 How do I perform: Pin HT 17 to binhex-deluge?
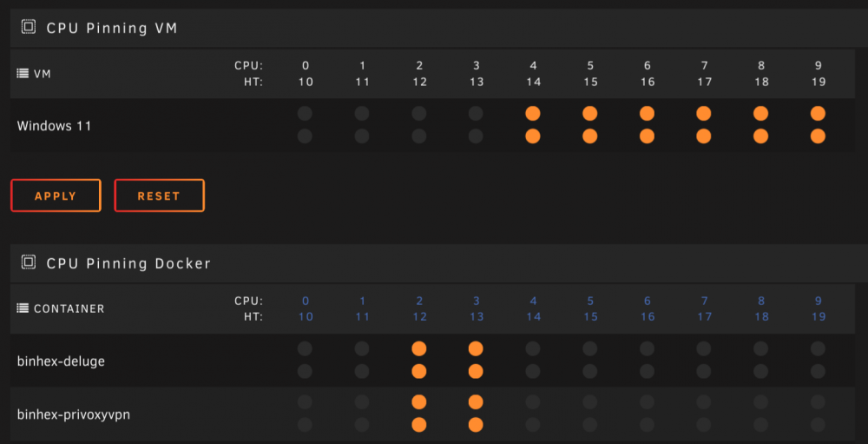pos(704,371)
